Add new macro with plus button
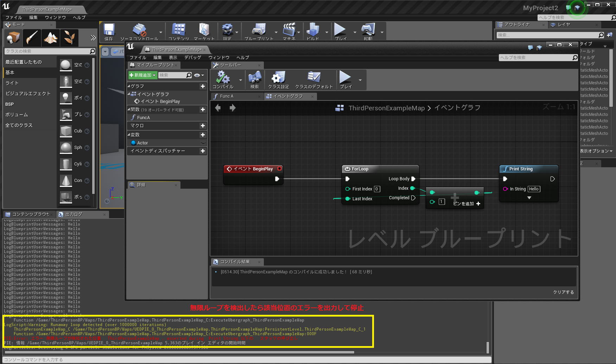The height and width of the screenshot is (364, 616). [x=203, y=126]
